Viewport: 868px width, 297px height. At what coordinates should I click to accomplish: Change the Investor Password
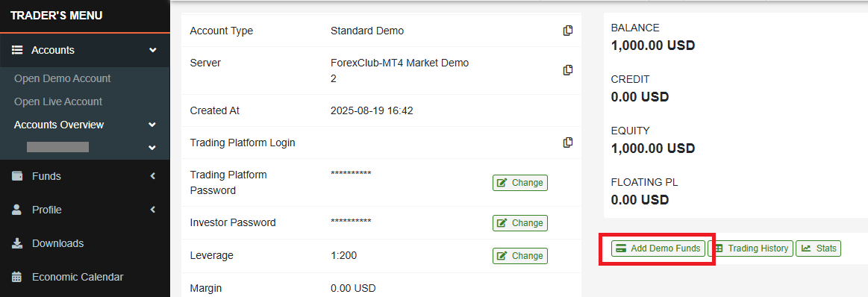519,223
